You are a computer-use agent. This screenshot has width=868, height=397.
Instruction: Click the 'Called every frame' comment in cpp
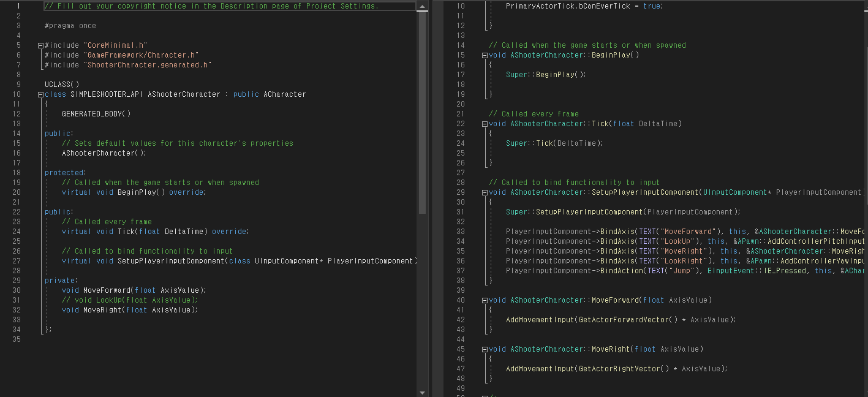point(534,114)
